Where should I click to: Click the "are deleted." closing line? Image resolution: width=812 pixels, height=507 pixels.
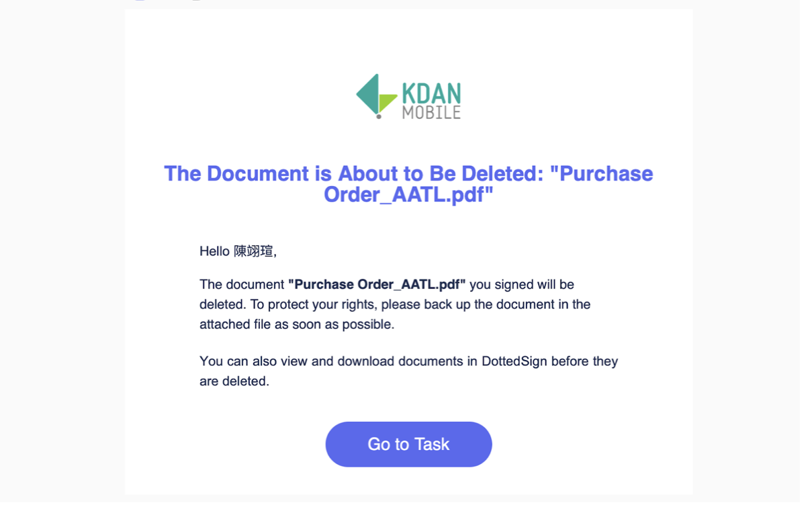pyautogui.click(x=234, y=381)
